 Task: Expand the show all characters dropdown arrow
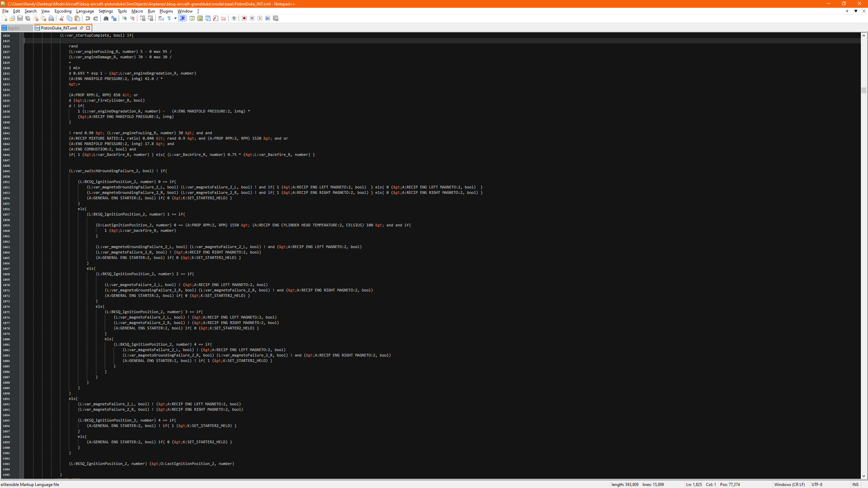pyautogui.click(x=175, y=18)
